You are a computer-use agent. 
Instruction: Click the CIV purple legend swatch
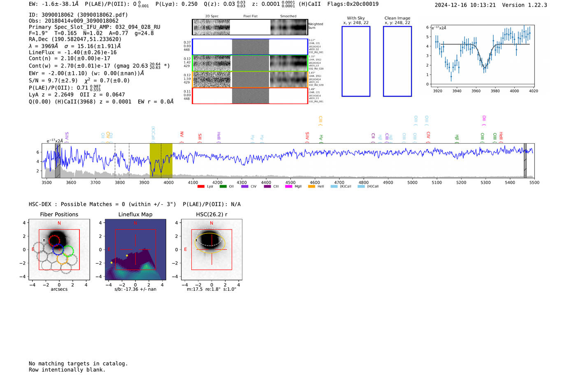coord(245,187)
